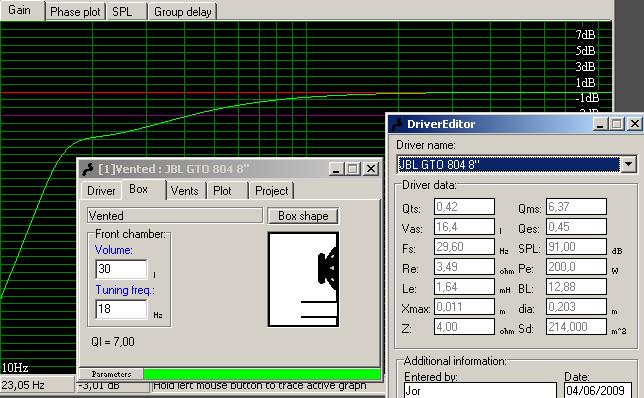Open the Driver tab in Vented window

101,191
